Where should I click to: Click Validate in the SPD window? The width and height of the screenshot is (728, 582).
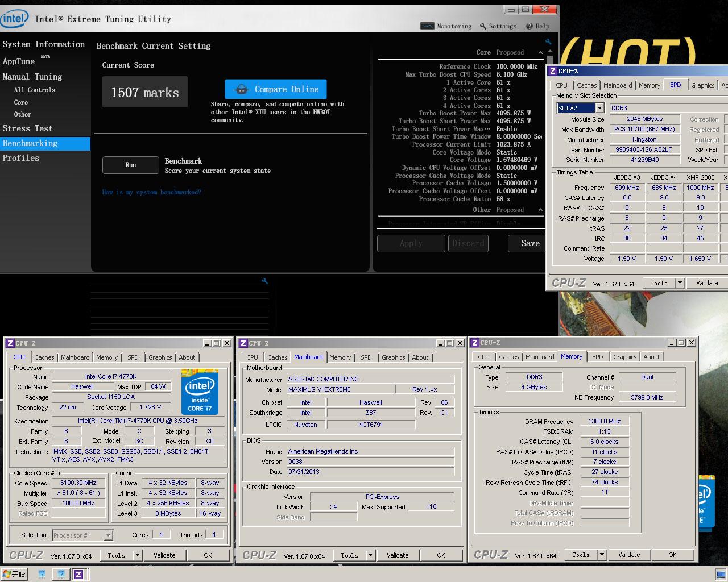707,283
